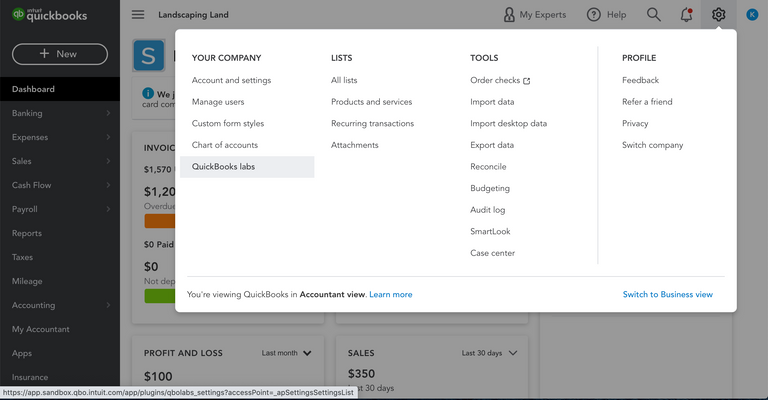Screen dimensions: 768x400
Task: Click the blue info icon in banner
Action: 148,93
